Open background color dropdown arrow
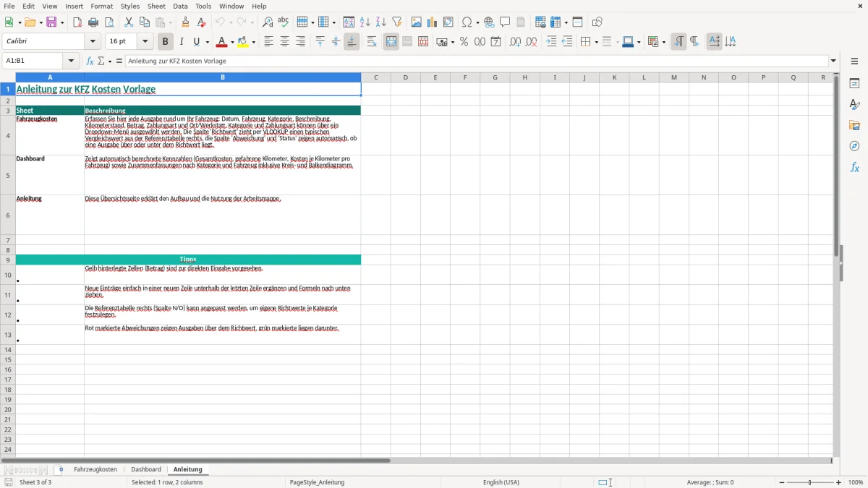This screenshot has width=868, height=488. click(x=254, y=42)
